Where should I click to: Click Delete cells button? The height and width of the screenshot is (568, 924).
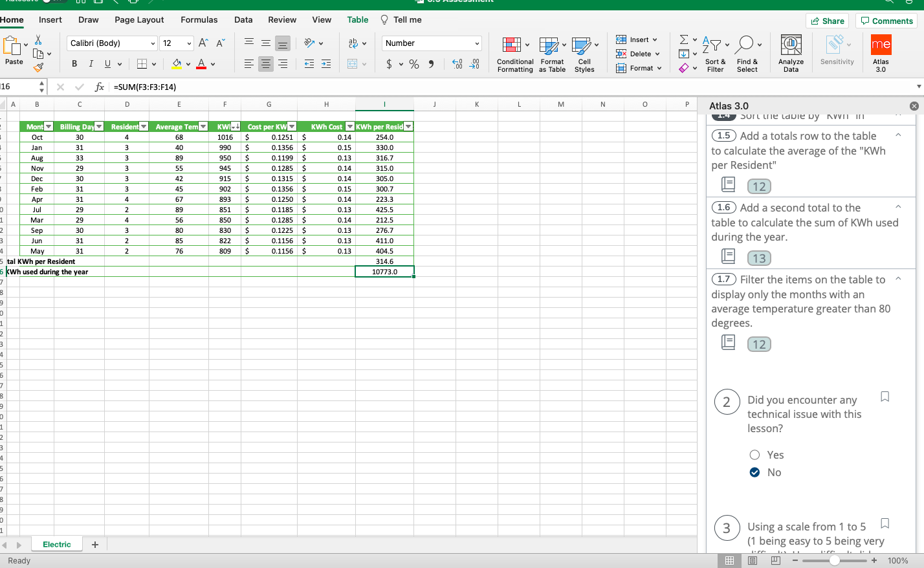point(638,54)
